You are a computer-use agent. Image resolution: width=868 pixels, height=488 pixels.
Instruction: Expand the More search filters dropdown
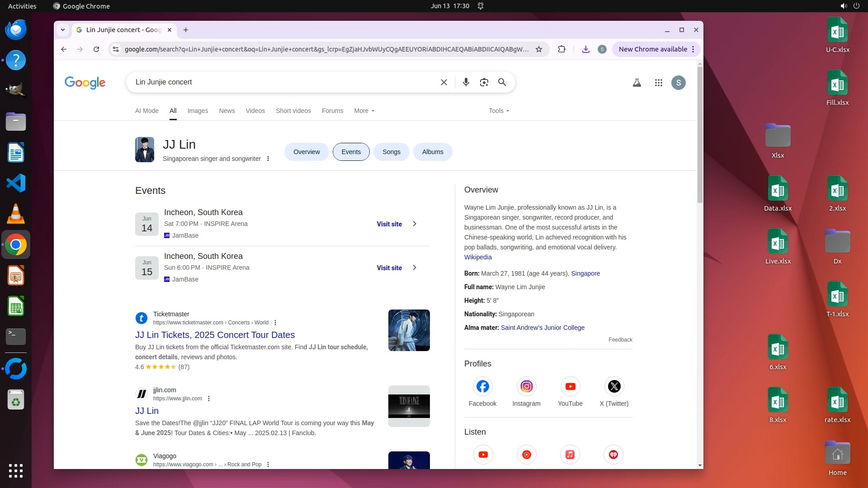coord(364,111)
